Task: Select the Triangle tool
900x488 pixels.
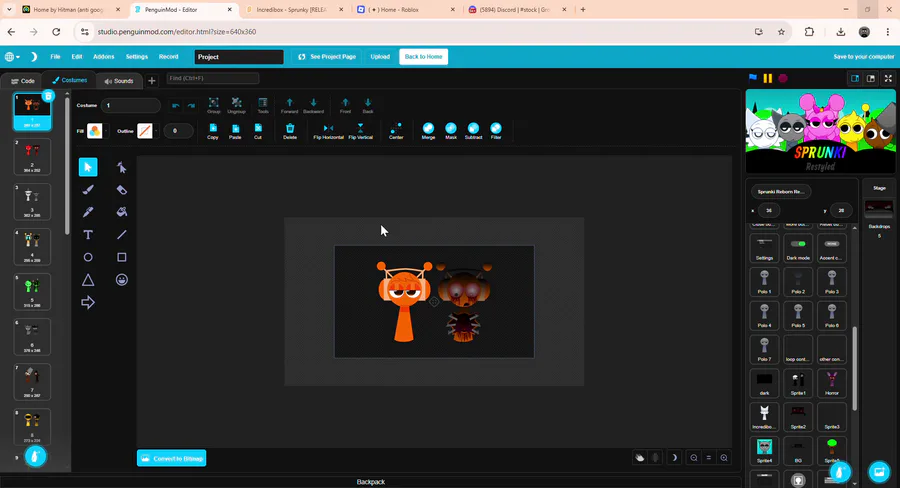Action: point(88,280)
